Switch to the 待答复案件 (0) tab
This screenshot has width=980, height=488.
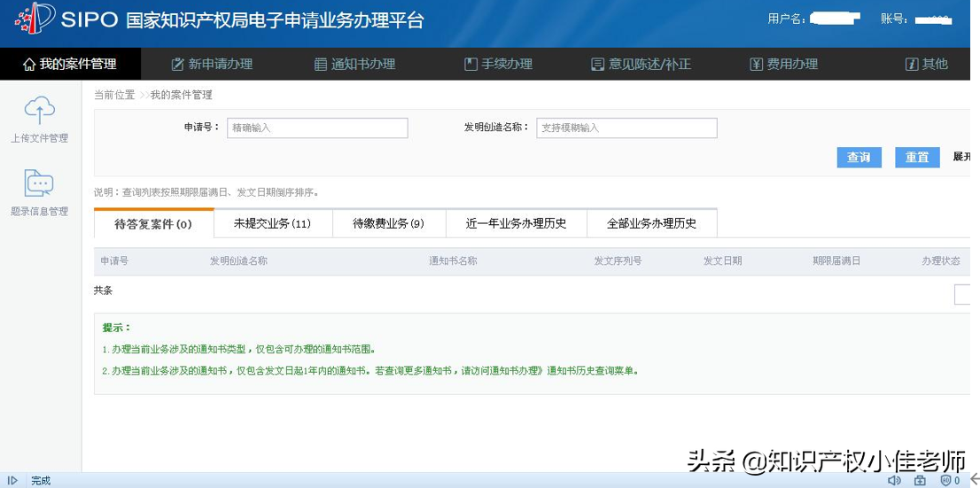(154, 224)
